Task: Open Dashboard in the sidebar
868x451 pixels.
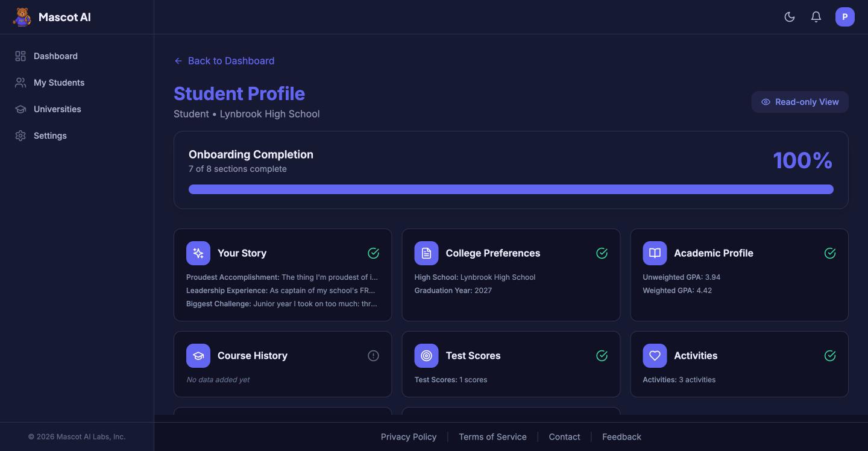Action: click(77, 56)
